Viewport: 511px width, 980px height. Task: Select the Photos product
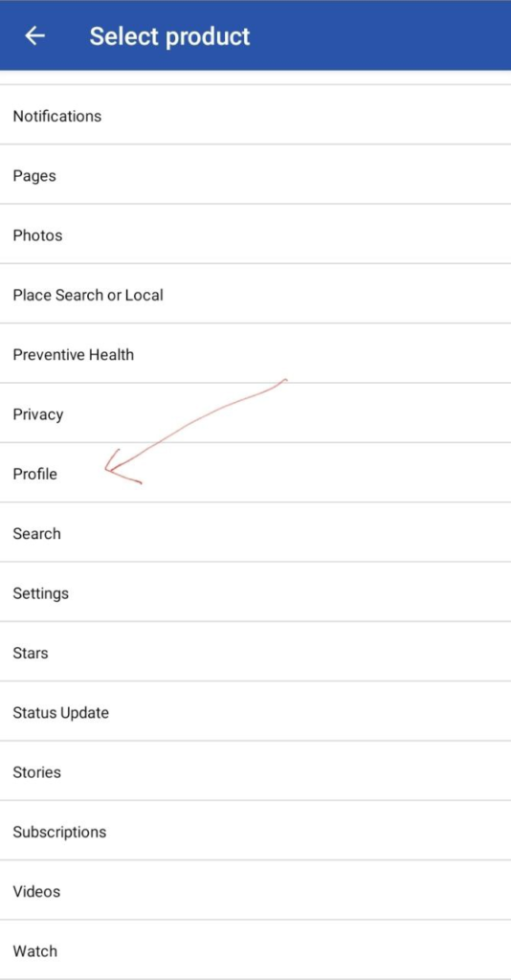(255, 235)
